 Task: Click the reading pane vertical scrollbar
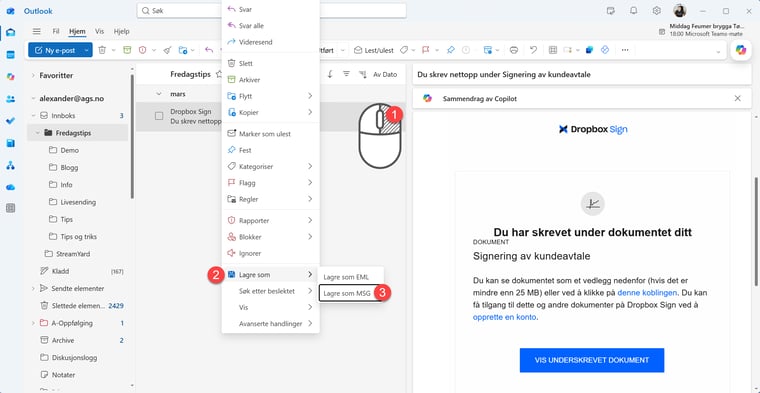pyautogui.click(x=755, y=231)
